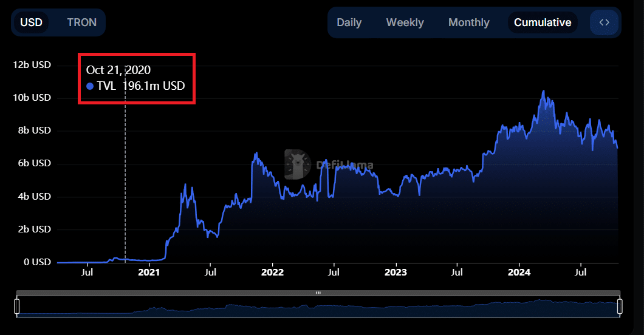Switch the denomination to TRON
This screenshot has width=644, height=335.
point(81,22)
